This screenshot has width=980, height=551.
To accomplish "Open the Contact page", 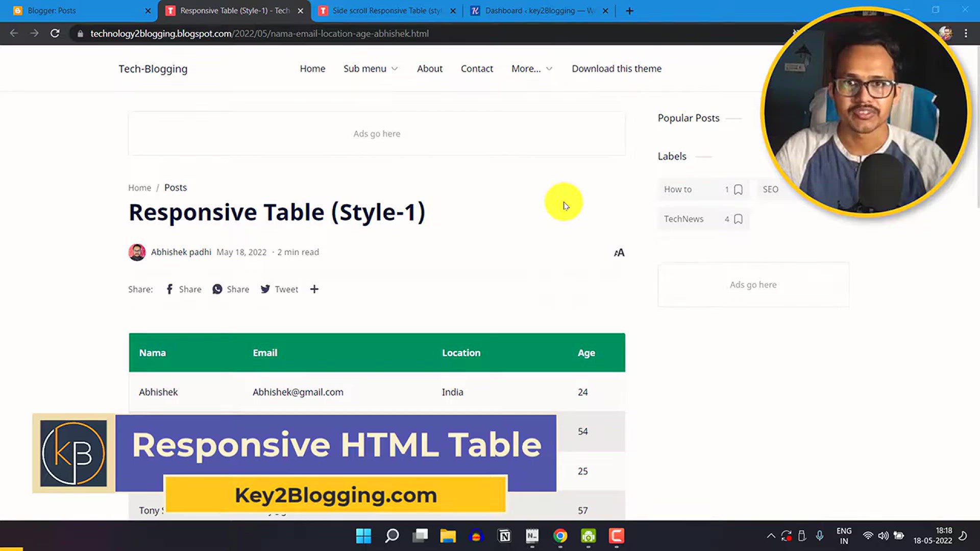I will click(477, 68).
